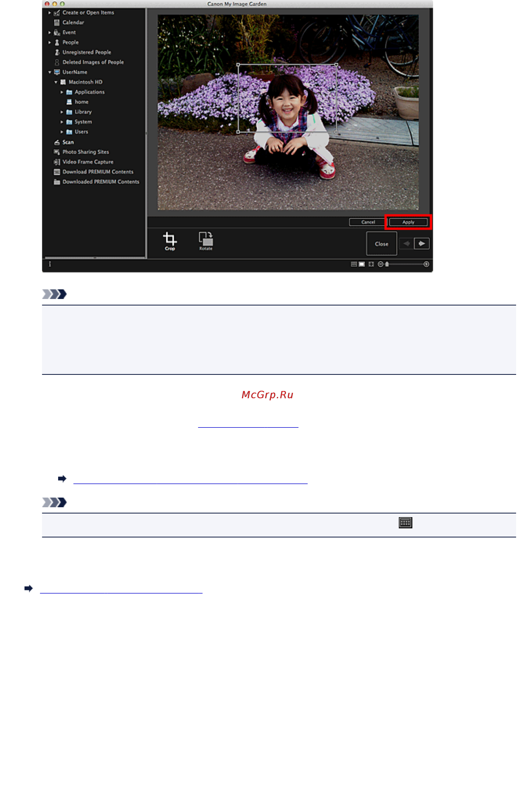Click the People icon in sidebar

[x=57, y=42]
